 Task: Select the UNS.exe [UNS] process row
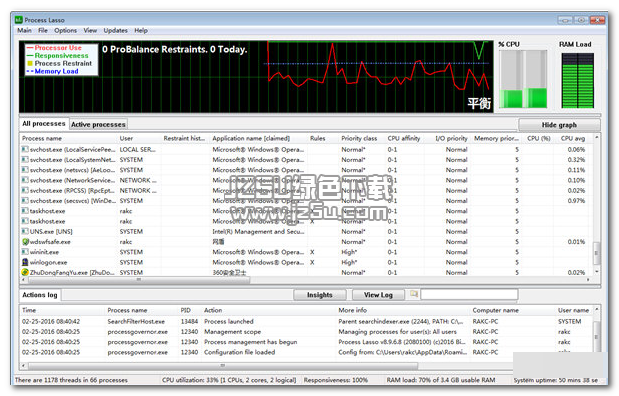306,231
